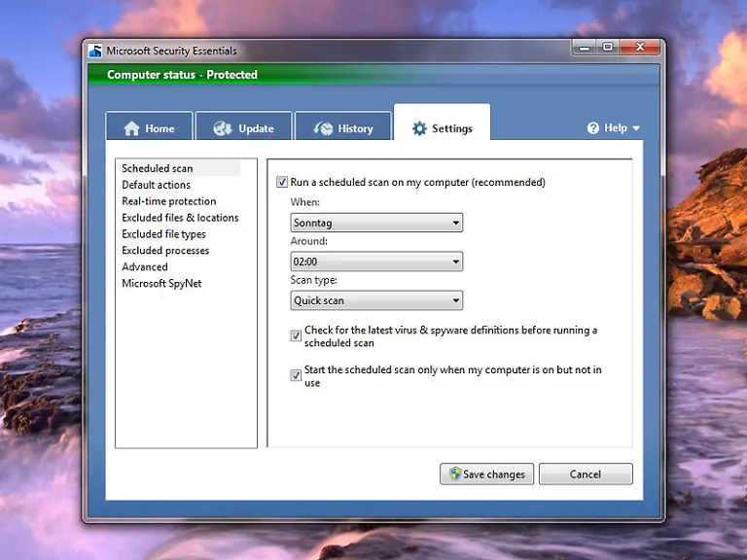The image size is (747, 560).
Task: Uncheck Run a scheduled scan checkbox
Action: coord(282,182)
